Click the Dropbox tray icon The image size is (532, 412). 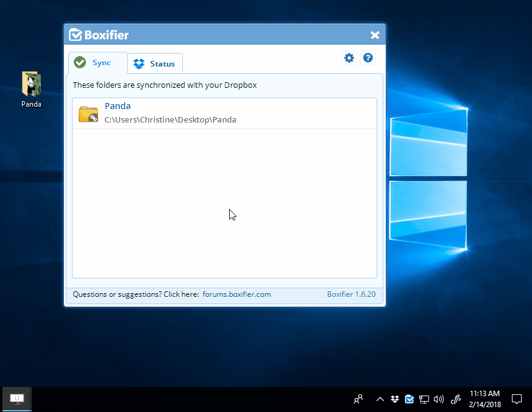395,399
